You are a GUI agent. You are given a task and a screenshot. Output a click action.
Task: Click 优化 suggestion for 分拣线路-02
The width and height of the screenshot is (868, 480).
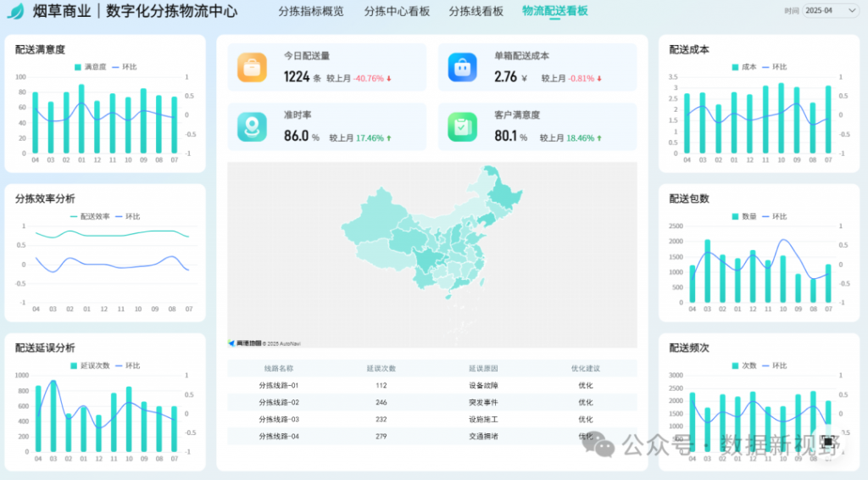click(x=585, y=402)
